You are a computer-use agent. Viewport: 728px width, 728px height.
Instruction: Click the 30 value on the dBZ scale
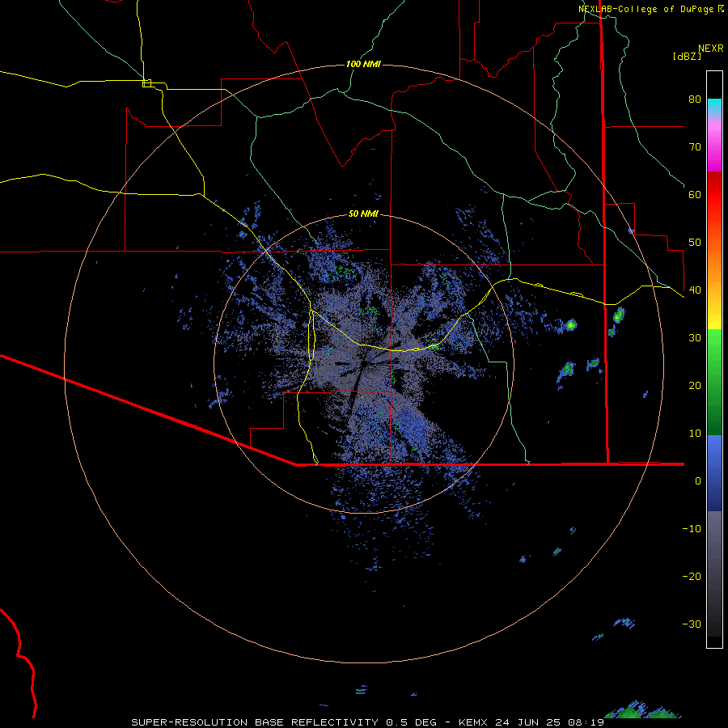(695, 338)
